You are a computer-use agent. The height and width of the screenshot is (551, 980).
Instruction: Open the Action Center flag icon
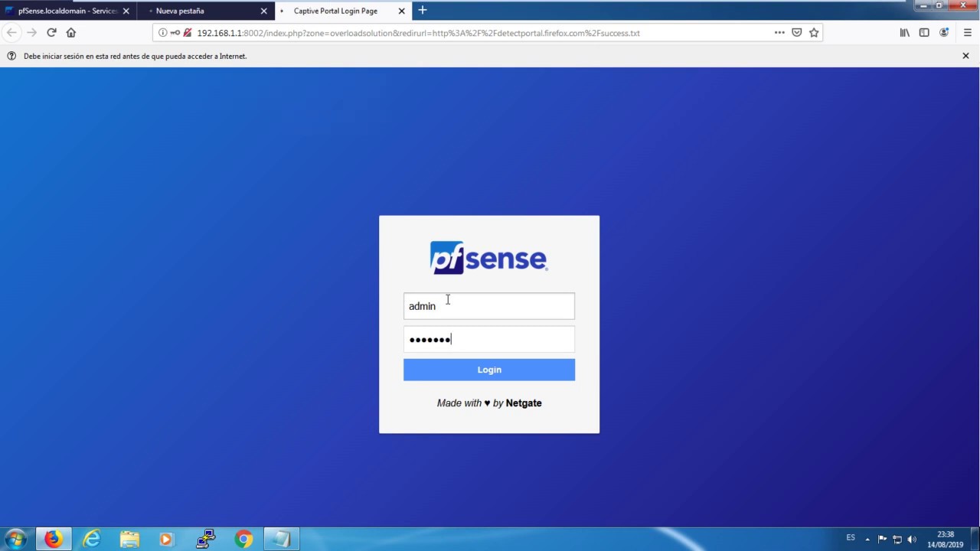(882, 539)
